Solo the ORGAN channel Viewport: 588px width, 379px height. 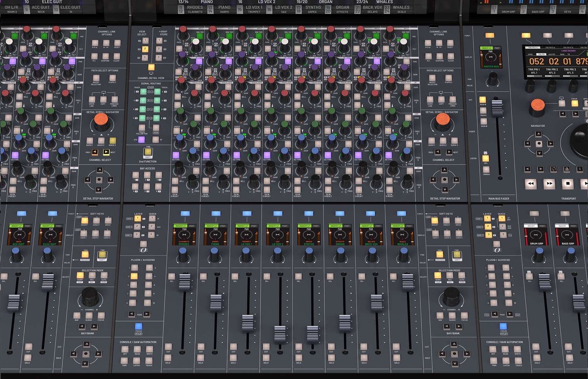click(x=331, y=357)
